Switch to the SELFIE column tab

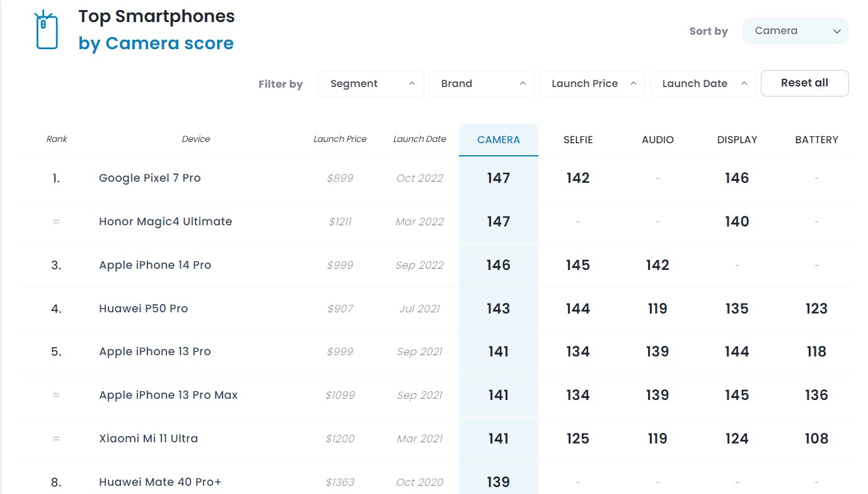578,140
